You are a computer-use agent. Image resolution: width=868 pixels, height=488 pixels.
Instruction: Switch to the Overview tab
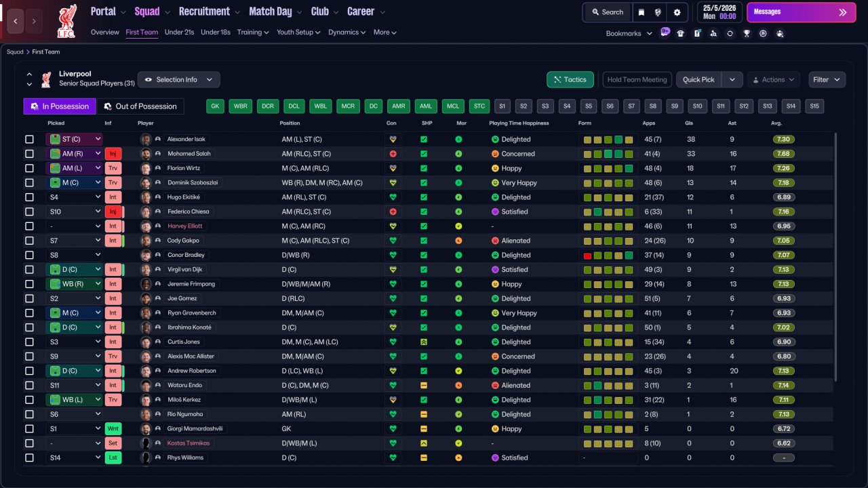[x=105, y=33]
